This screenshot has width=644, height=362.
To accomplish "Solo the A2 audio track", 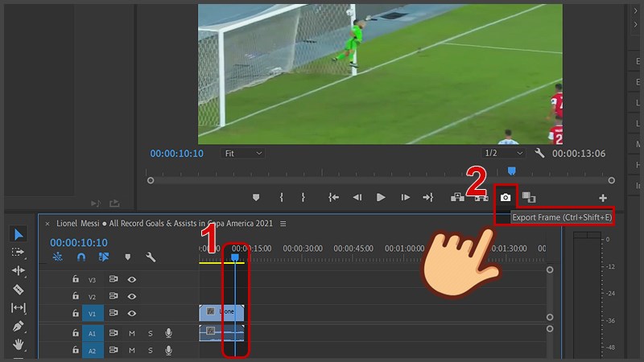I will point(151,351).
